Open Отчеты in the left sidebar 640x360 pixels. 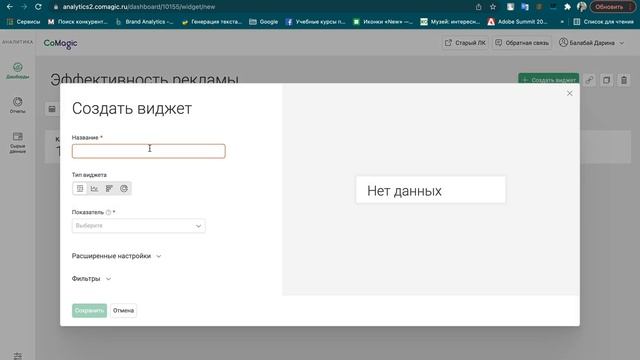pyautogui.click(x=18, y=105)
